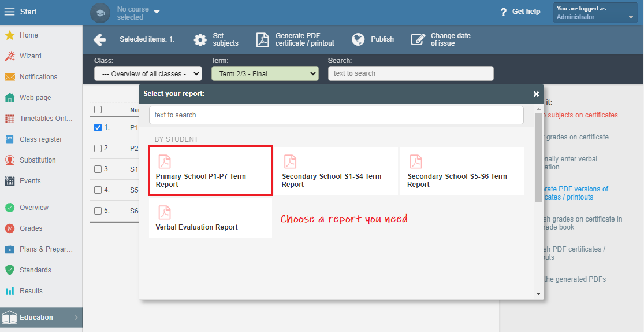The height and width of the screenshot is (332, 644).
Task: Click the green Overview checkmark icon
Action: [x=10, y=207]
